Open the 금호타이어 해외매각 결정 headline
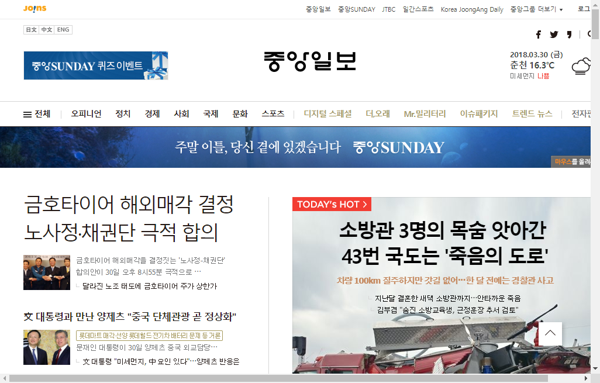Image resolution: width=600 pixels, height=383 pixels. pyautogui.click(x=129, y=218)
